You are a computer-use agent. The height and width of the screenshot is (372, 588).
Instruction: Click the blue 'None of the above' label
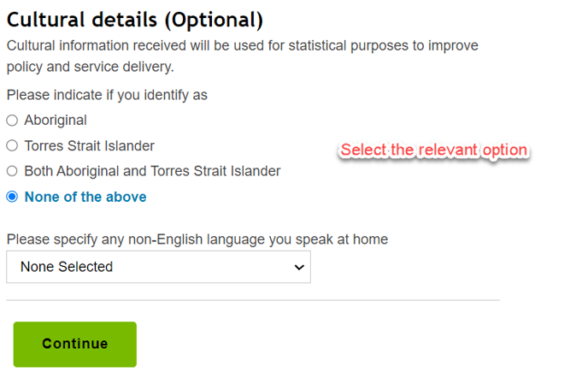85,197
